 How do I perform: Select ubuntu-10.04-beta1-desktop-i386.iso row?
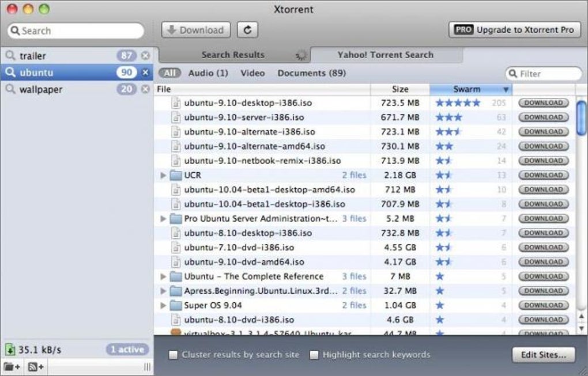364,204
